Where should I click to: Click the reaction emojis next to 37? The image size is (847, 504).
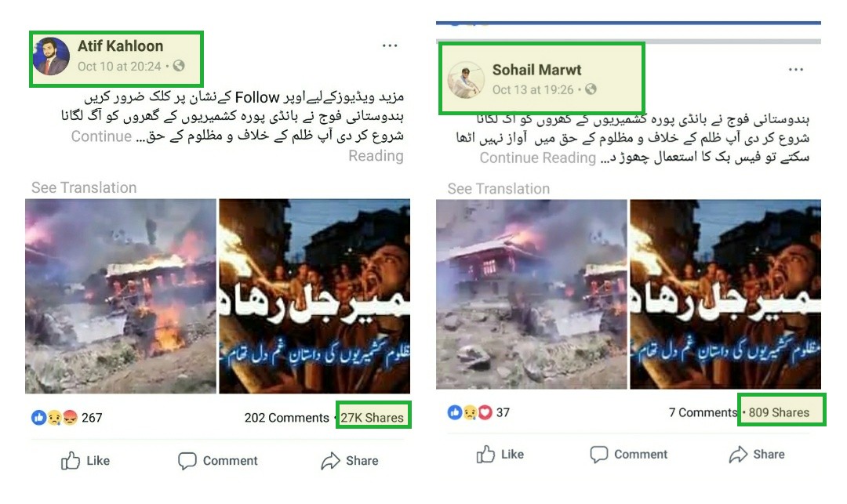(470, 412)
